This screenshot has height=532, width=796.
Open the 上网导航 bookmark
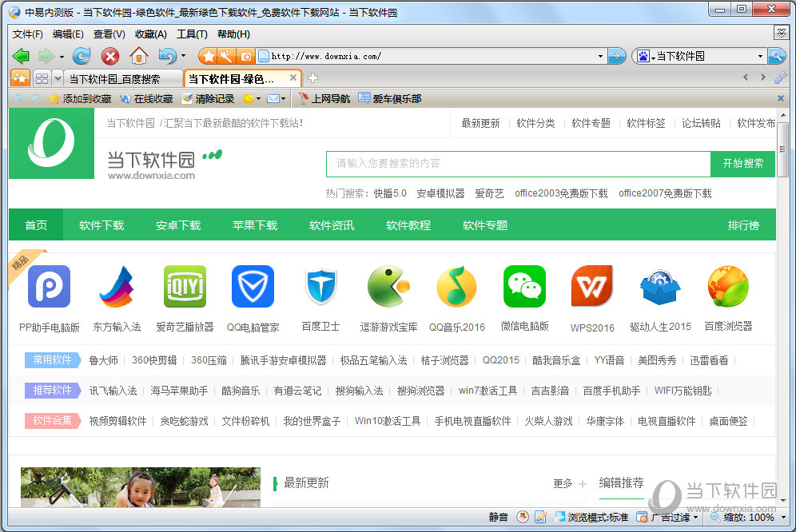click(324, 98)
